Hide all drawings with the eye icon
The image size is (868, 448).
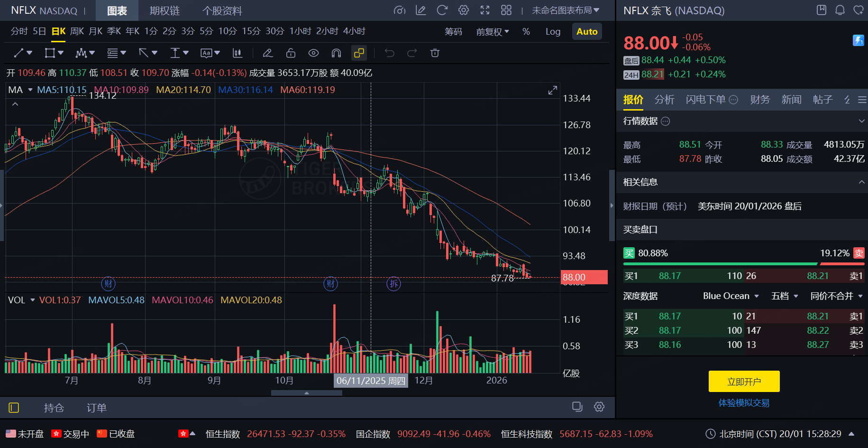tap(313, 53)
